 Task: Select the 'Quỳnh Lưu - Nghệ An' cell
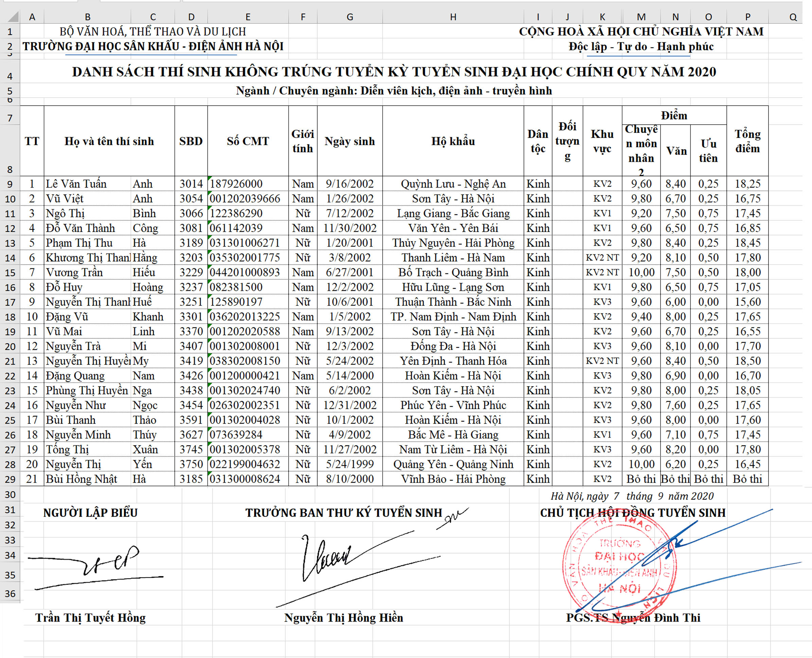click(453, 184)
